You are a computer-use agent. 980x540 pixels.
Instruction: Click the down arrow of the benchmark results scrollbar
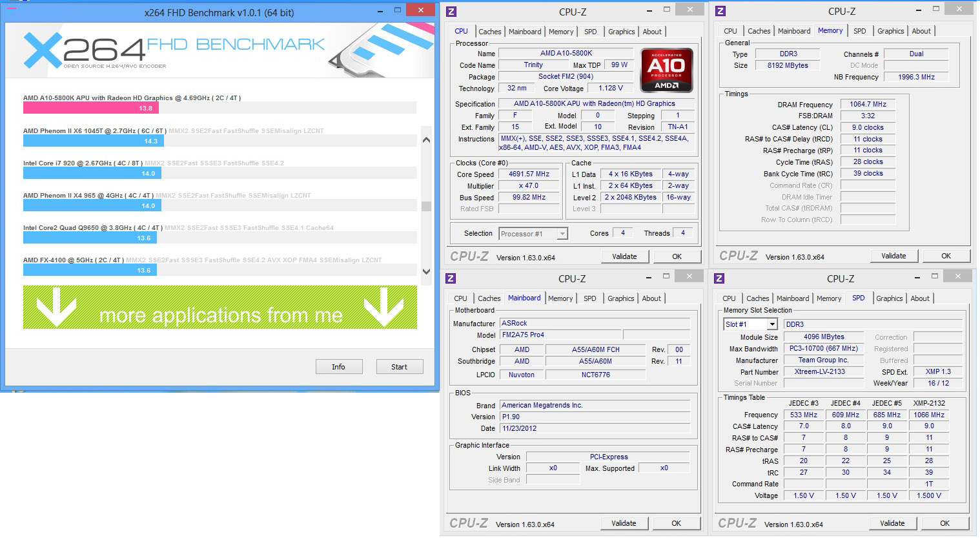[x=426, y=271]
